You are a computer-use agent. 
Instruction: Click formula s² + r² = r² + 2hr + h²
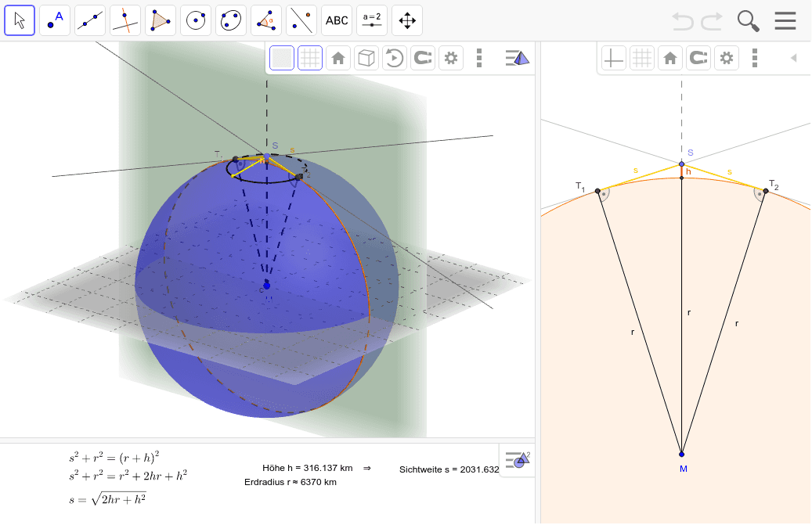[x=128, y=476]
